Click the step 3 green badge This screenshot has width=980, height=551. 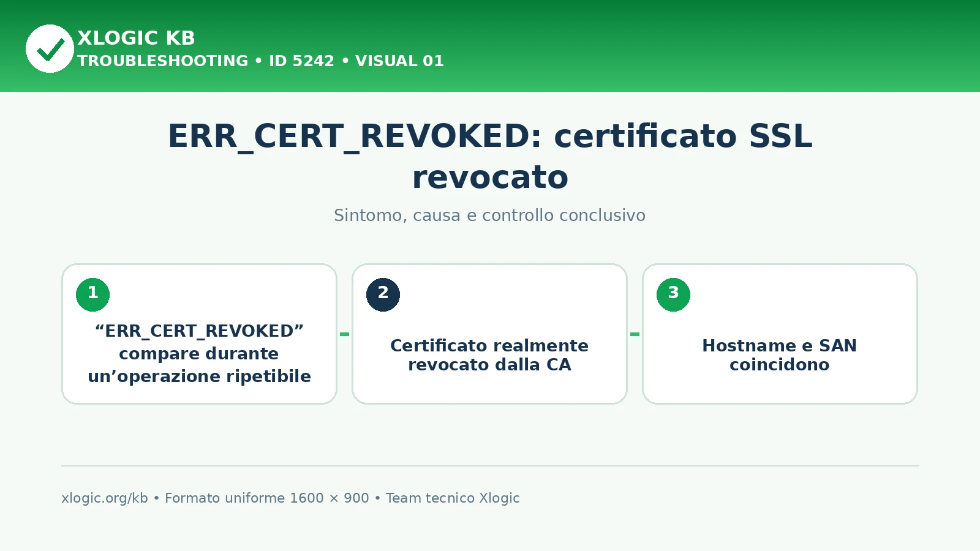[673, 294]
